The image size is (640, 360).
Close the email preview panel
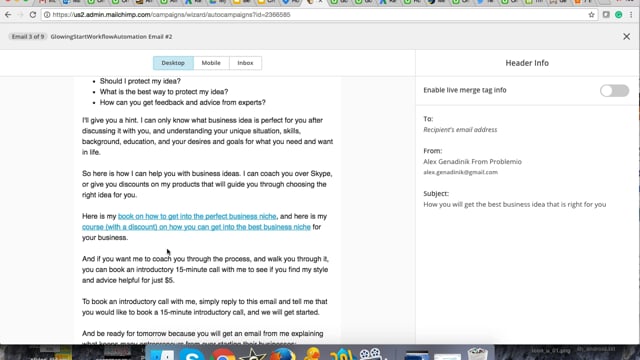[627, 37]
